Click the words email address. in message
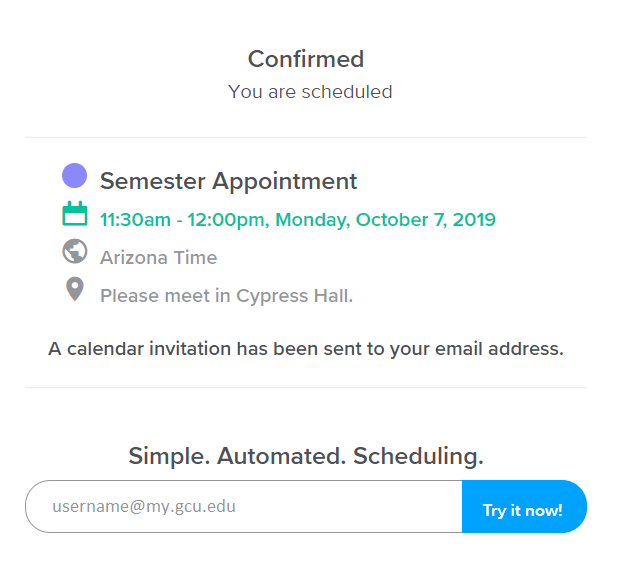The image size is (627, 585). 499,349
